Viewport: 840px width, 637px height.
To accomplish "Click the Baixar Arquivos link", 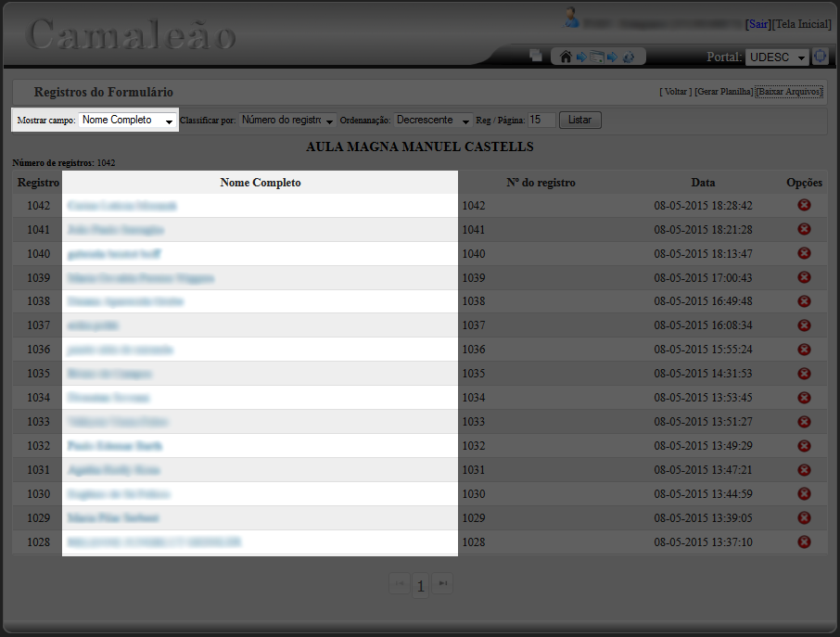I will pos(789,92).
